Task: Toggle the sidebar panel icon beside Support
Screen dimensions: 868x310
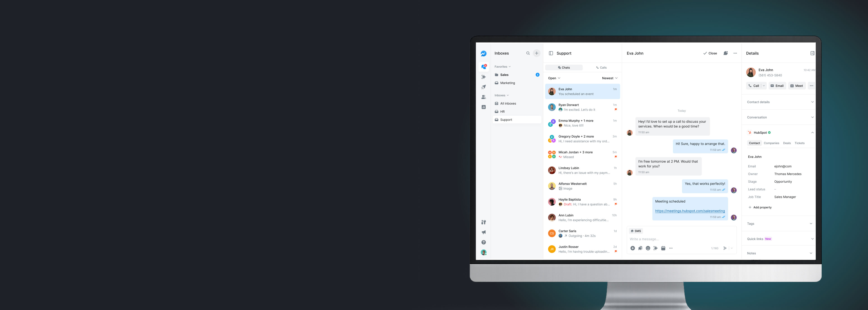Action: pos(551,53)
